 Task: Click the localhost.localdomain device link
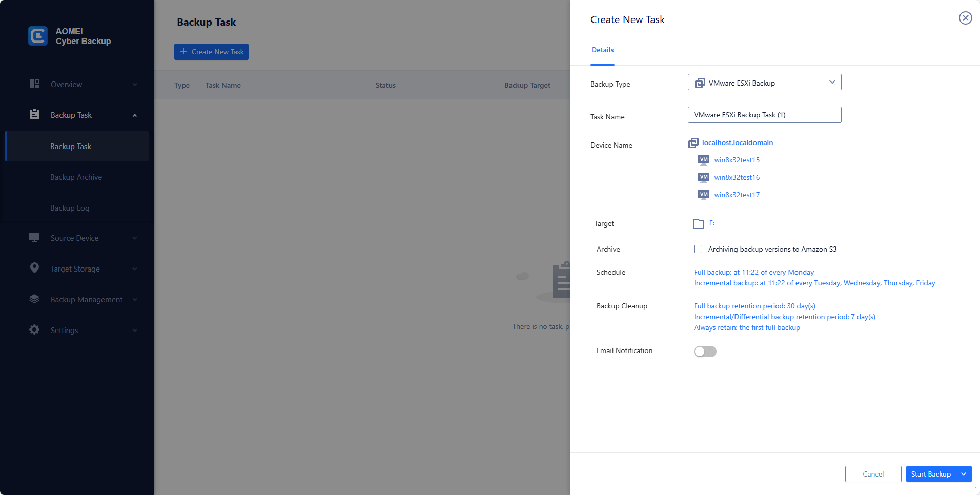point(738,142)
